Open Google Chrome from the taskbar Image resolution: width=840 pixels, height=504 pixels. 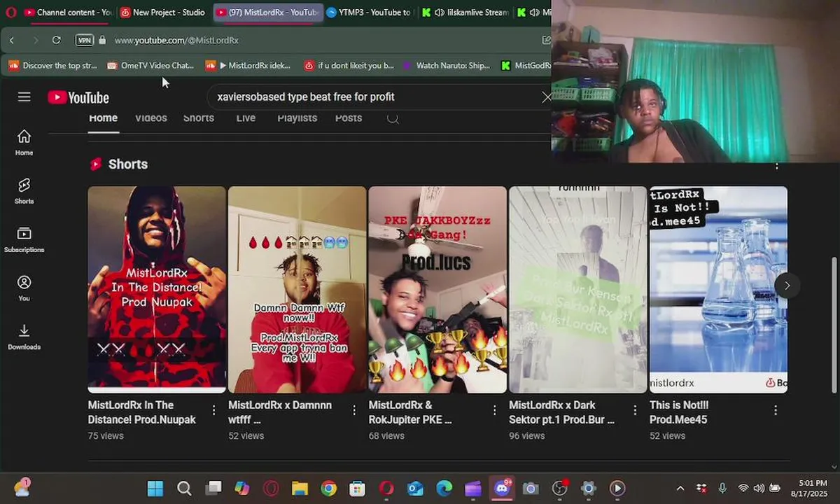tap(328, 488)
